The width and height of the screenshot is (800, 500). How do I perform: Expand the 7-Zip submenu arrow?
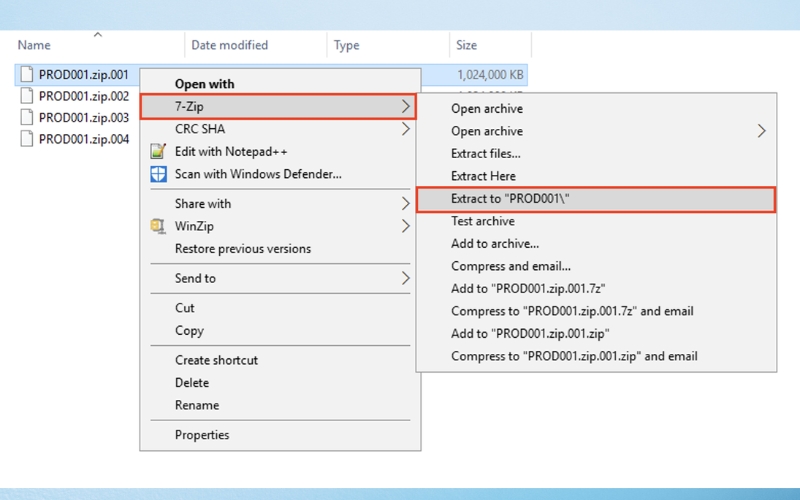405,106
